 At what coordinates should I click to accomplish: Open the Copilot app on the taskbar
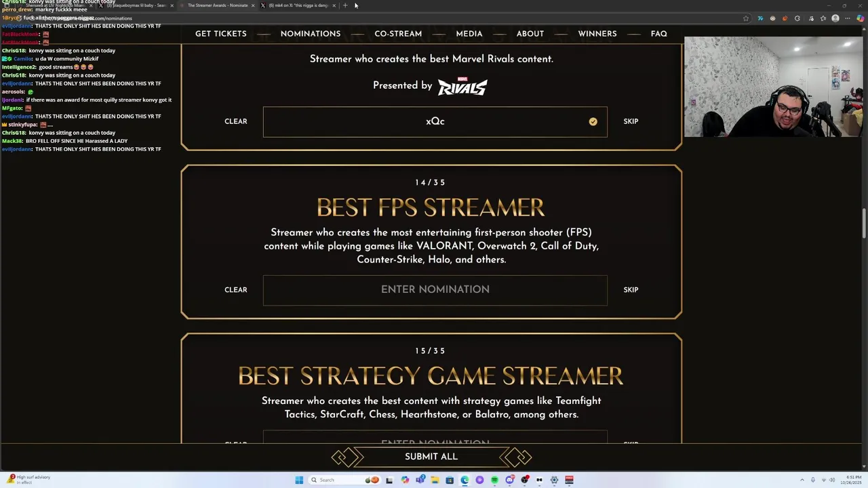click(405, 480)
